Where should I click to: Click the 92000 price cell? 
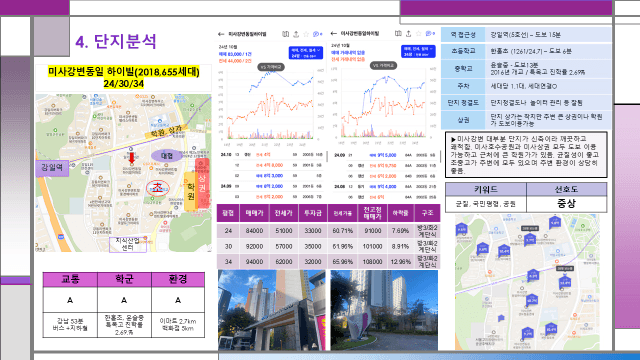point(254,247)
